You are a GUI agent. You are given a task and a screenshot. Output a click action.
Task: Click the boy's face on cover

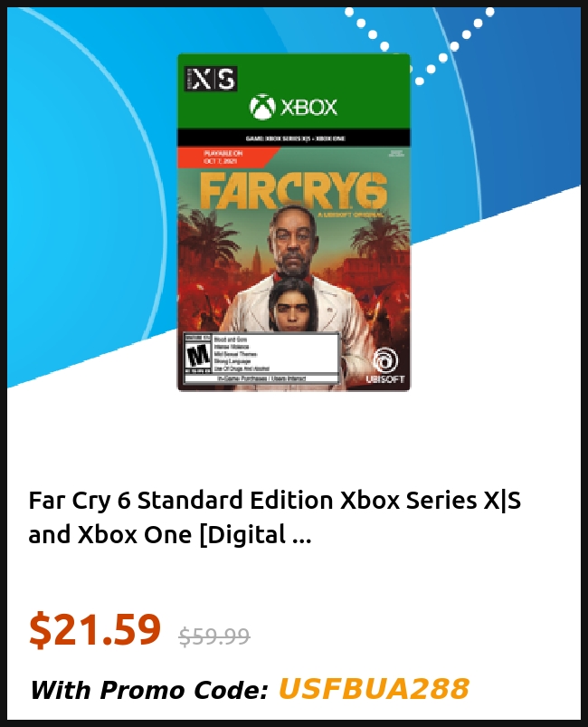291,306
